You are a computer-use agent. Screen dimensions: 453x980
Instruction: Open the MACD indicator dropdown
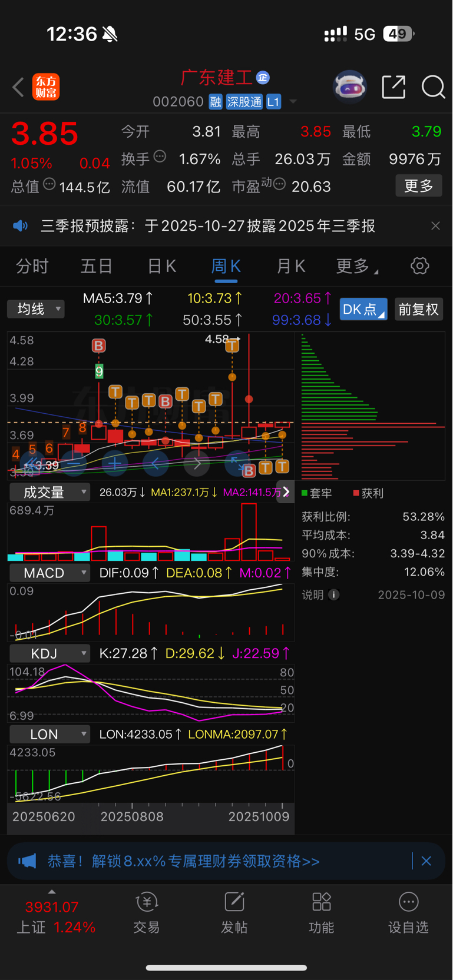pos(49,573)
